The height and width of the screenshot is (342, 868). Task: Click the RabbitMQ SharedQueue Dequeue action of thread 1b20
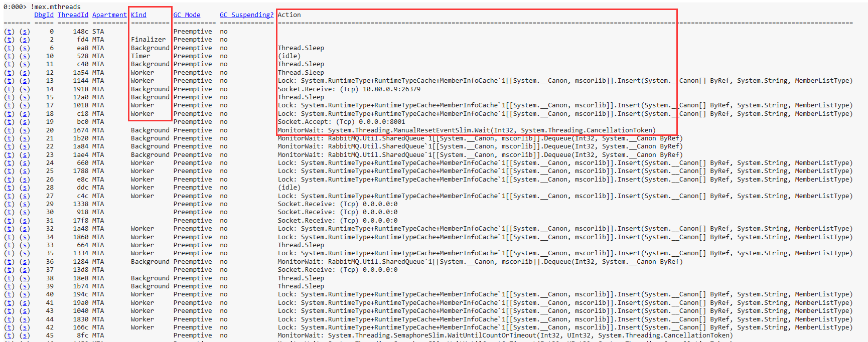tap(480, 138)
